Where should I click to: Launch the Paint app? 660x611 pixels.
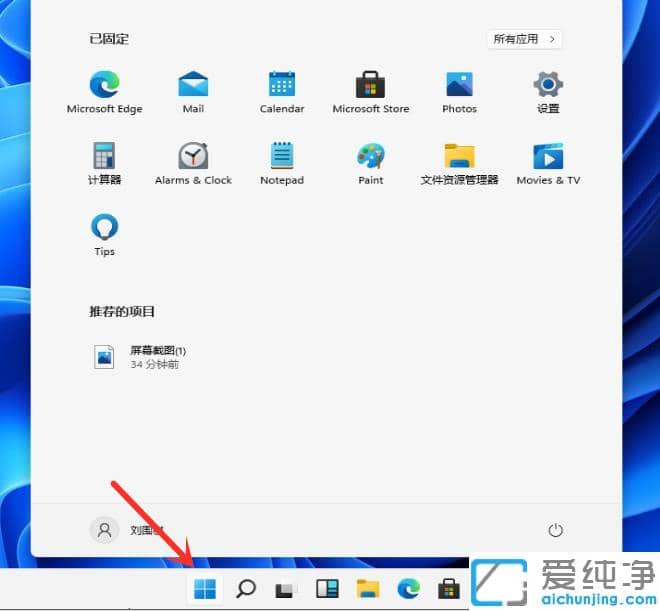pos(370,163)
